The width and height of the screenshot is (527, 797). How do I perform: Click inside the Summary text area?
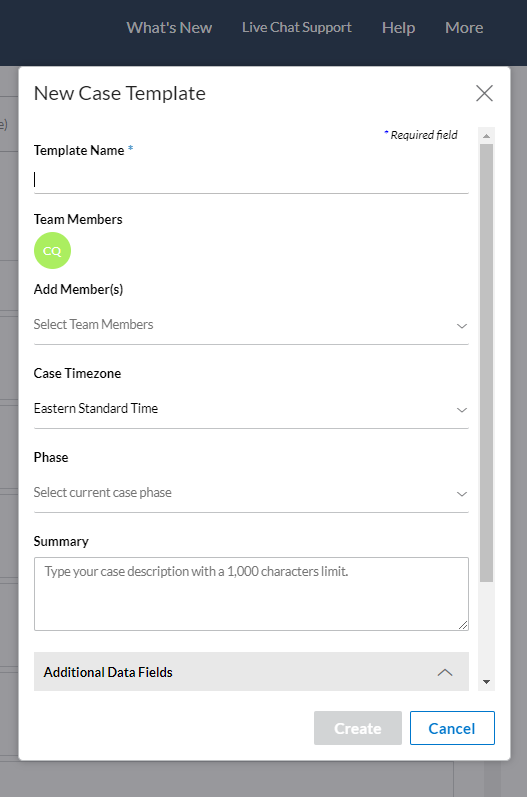pyautogui.click(x=251, y=594)
